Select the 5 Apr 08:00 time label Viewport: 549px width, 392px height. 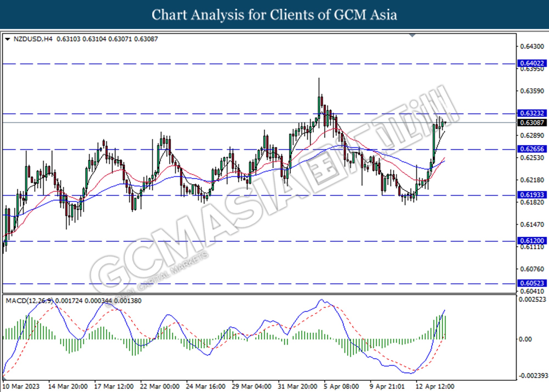tap(341, 387)
